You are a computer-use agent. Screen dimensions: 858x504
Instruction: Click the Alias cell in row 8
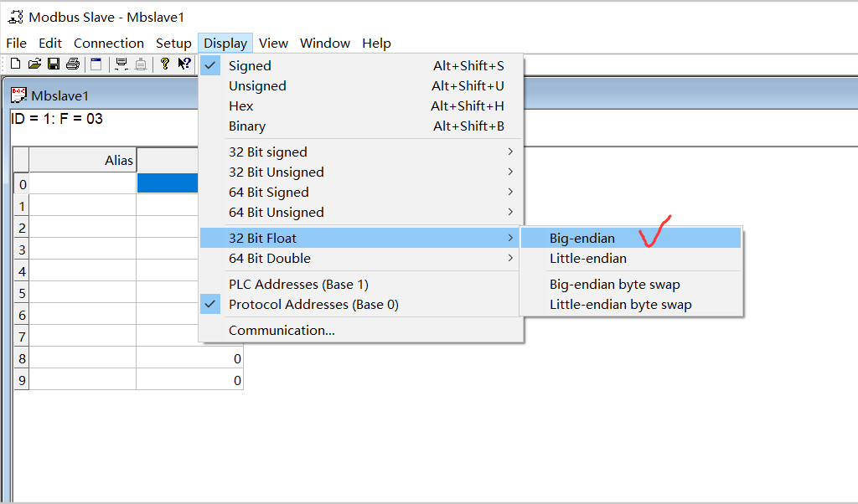point(82,358)
